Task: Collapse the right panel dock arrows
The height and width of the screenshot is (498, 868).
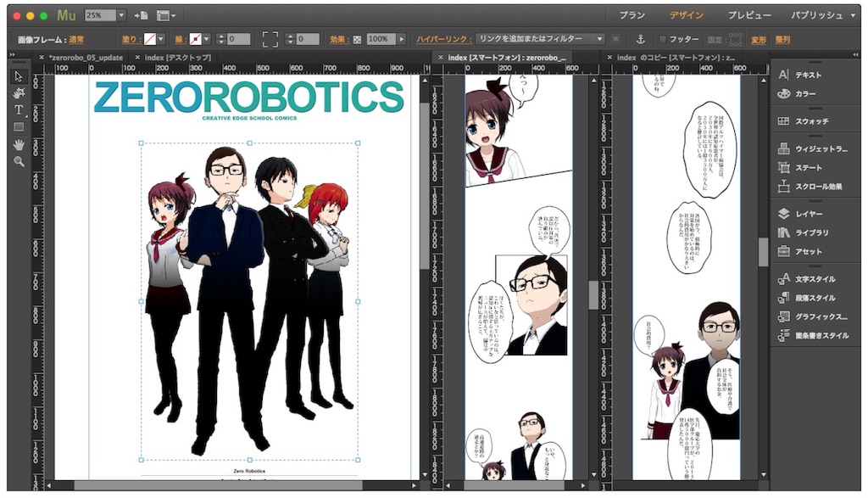Action: (856, 55)
